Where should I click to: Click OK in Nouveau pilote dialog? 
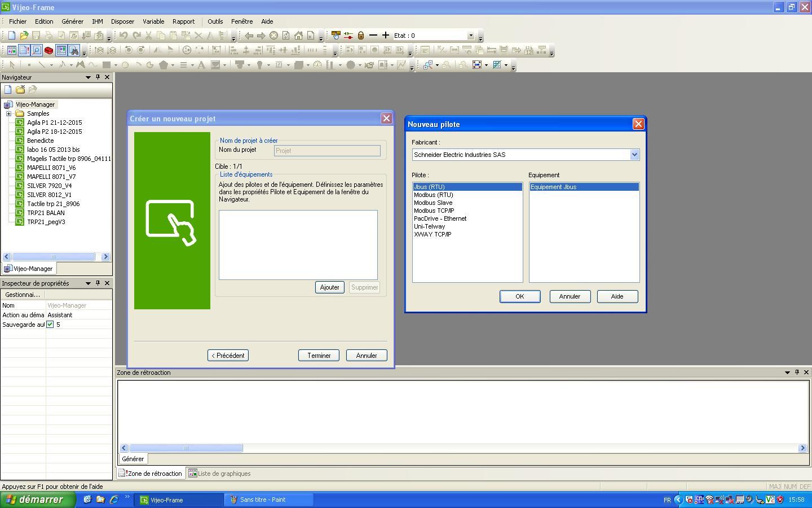coord(519,296)
